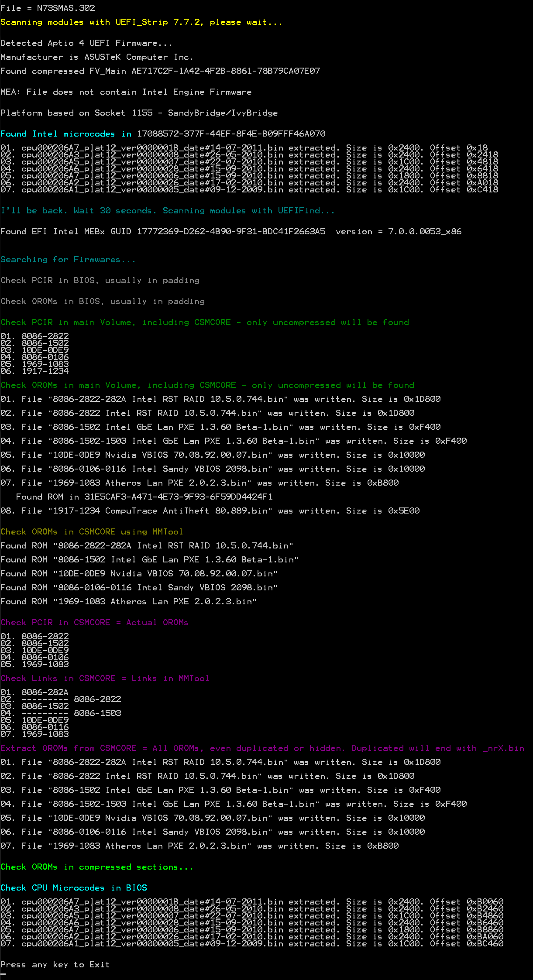533x980 pixels.
Task: Select microcode line with Offset 0x4818
Action: [x=249, y=162]
